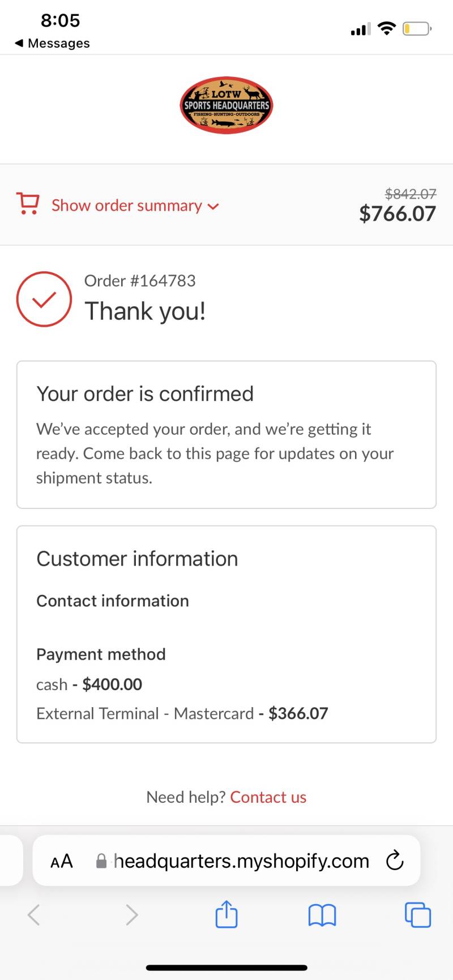
Task: Go back with Safari back arrow
Action: [x=34, y=914]
